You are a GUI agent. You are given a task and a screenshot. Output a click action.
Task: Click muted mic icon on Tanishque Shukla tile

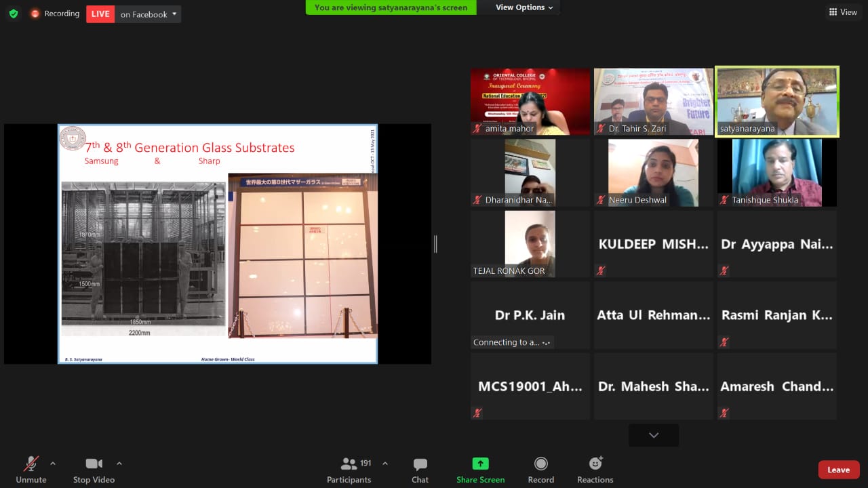(x=724, y=199)
